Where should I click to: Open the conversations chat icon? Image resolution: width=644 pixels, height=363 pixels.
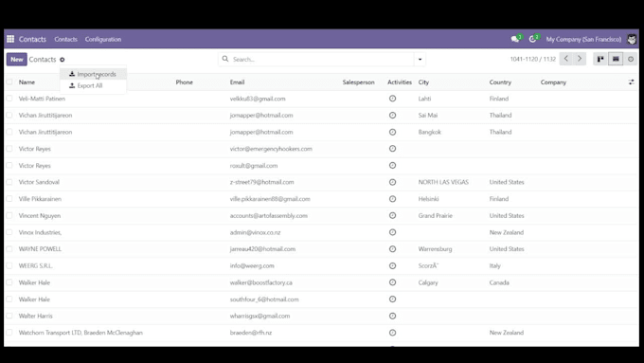pos(515,39)
